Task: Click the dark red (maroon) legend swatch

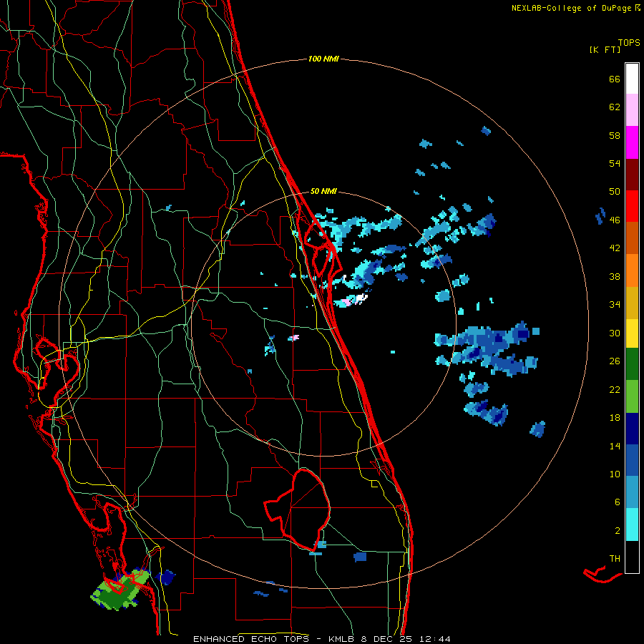Action: pos(632,175)
